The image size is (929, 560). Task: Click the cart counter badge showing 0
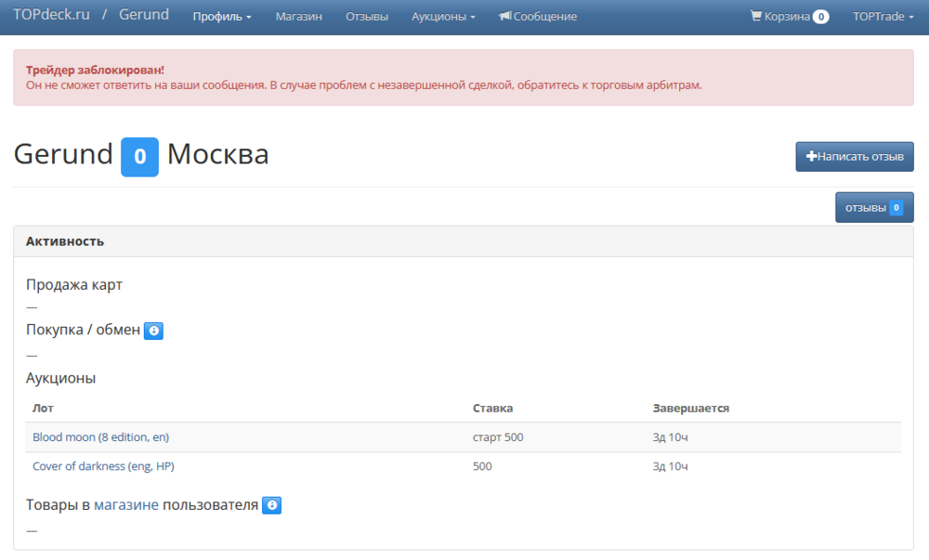click(x=820, y=17)
